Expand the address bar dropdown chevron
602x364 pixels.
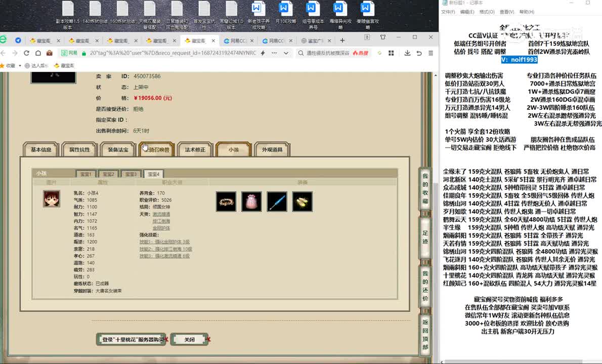(x=286, y=53)
